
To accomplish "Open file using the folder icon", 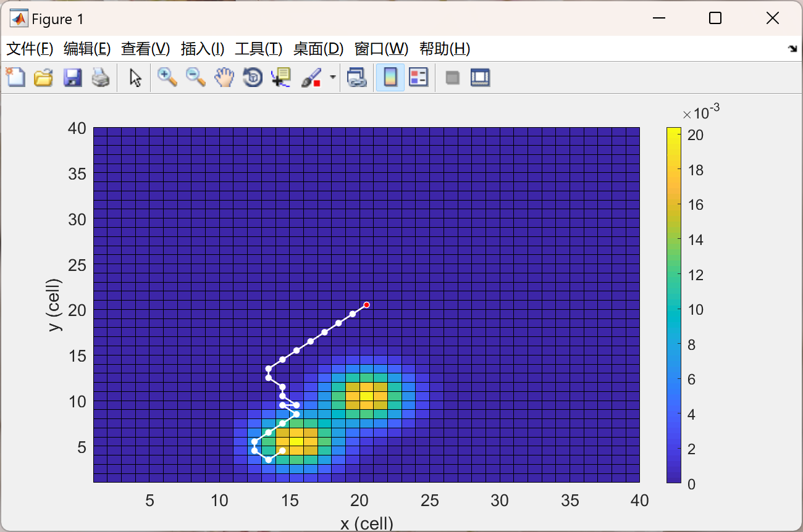I will (43, 77).
